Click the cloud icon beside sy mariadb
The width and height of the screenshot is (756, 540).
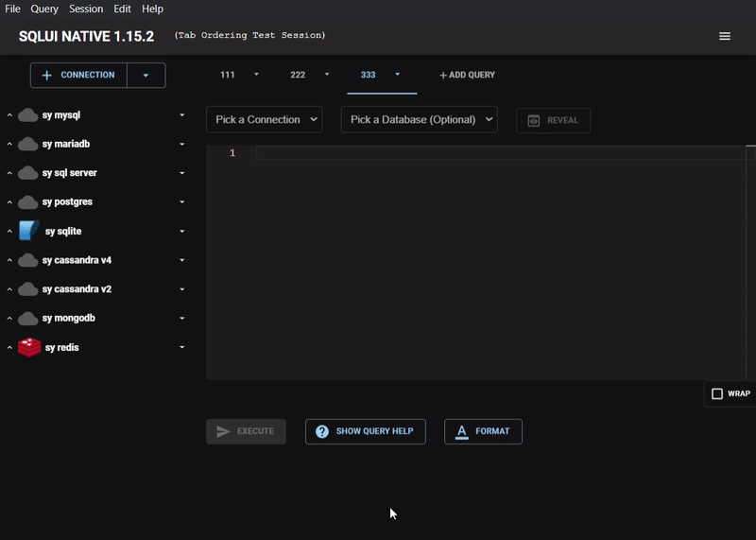[x=28, y=145]
